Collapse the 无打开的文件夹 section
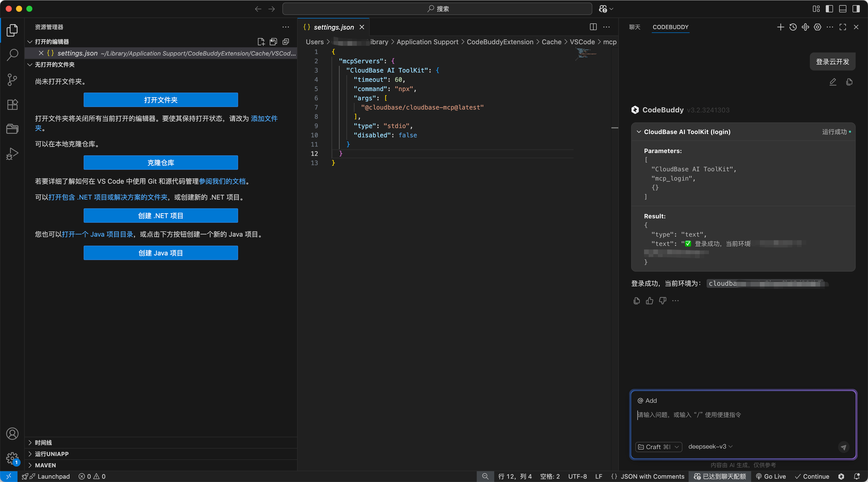Screen dimensions: 868x482 [x=30, y=65]
